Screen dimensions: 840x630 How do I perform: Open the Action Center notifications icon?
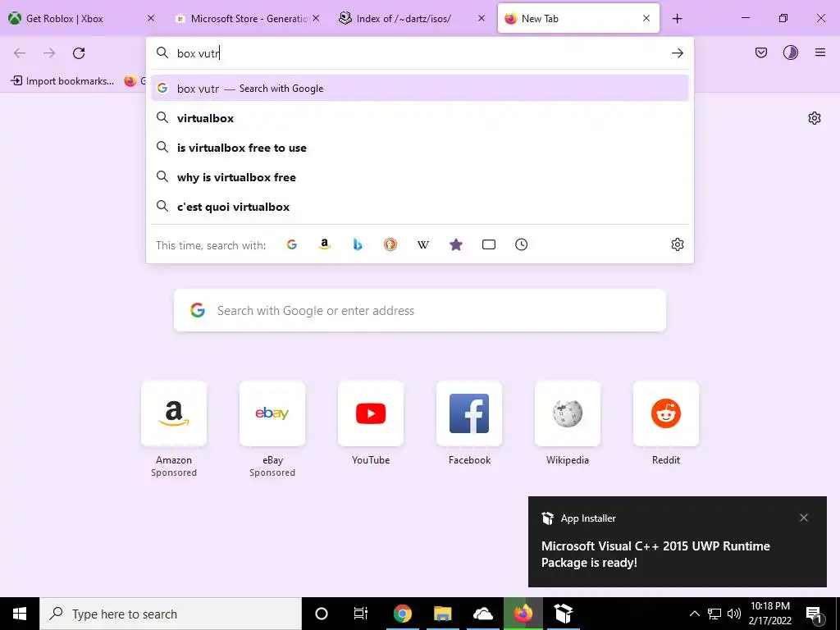815,614
